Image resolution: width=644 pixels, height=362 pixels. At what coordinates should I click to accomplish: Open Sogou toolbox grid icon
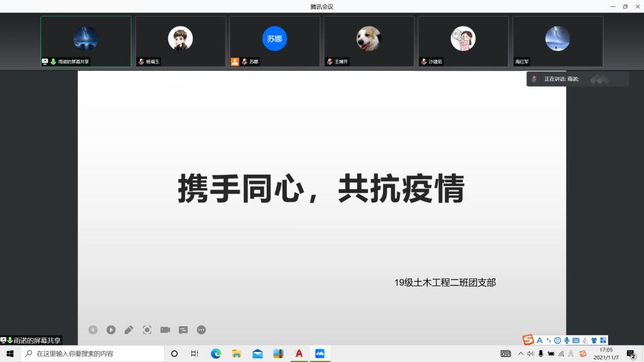pyautogui.click(x=603, y=340)
